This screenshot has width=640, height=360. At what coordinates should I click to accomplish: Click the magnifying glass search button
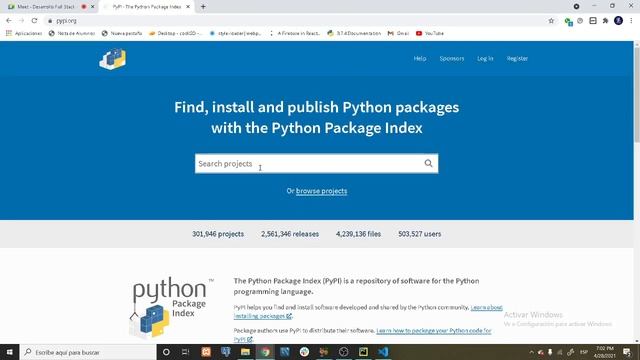click(x=428, y=163)
